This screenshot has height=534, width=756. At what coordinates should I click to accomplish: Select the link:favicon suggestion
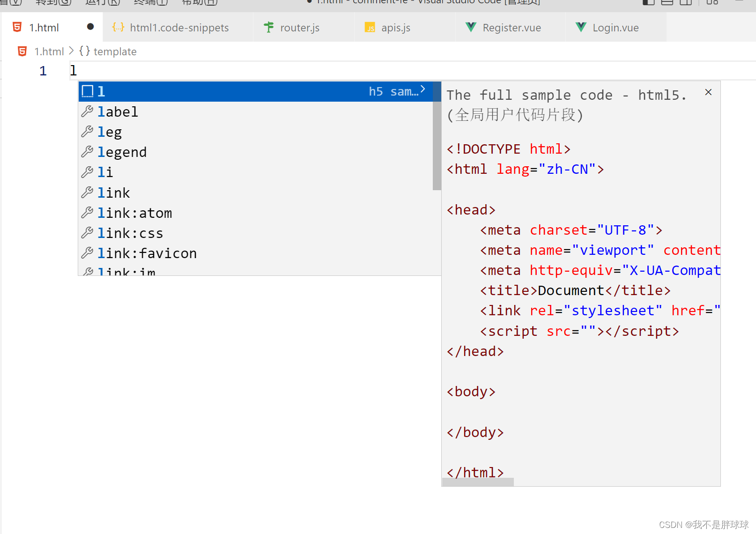256,253
